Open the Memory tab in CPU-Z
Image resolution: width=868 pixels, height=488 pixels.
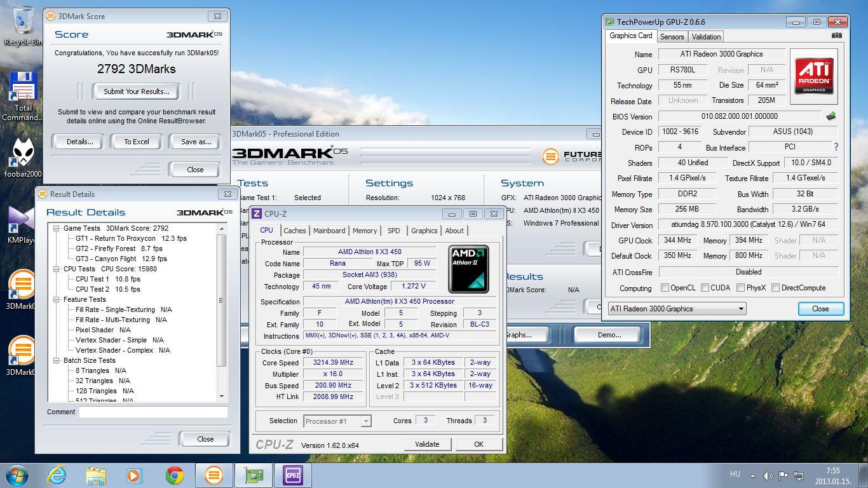365,231
